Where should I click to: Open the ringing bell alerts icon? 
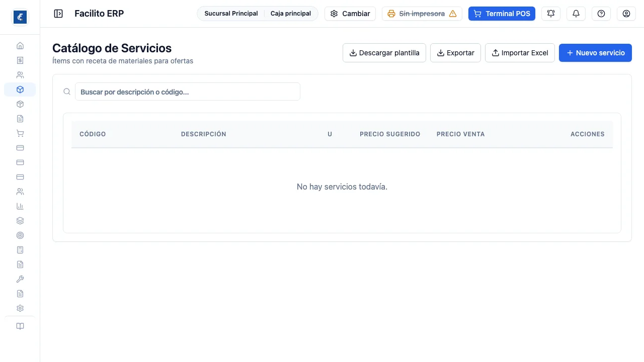[x=551, y=14]
